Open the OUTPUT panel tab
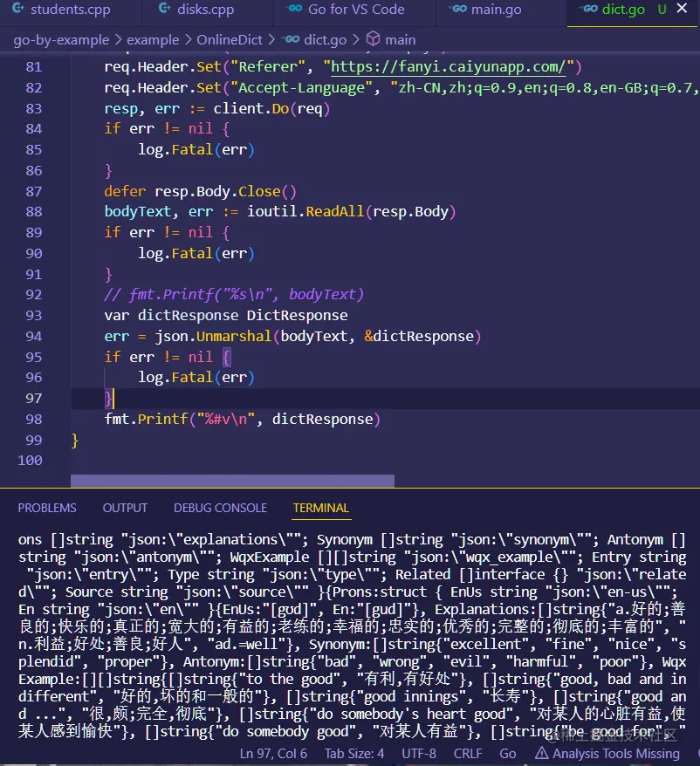The image size is (700, 766). click(x=125, y=508)
